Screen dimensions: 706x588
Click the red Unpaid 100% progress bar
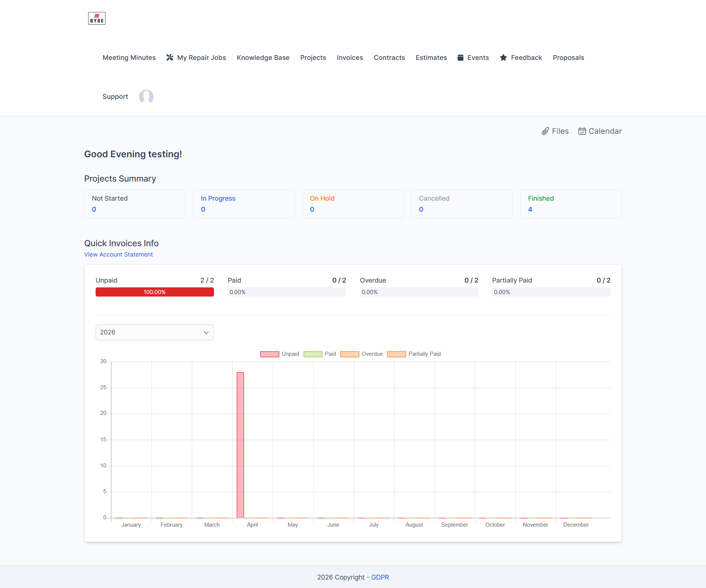click(x=154, y=292)
